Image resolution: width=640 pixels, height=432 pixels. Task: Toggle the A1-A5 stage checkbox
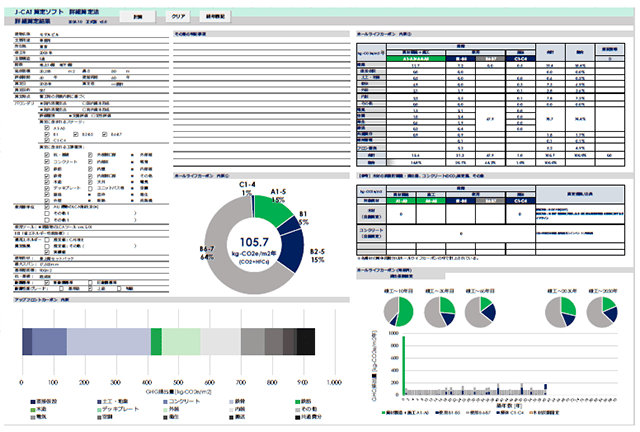[x=47, y=128]
